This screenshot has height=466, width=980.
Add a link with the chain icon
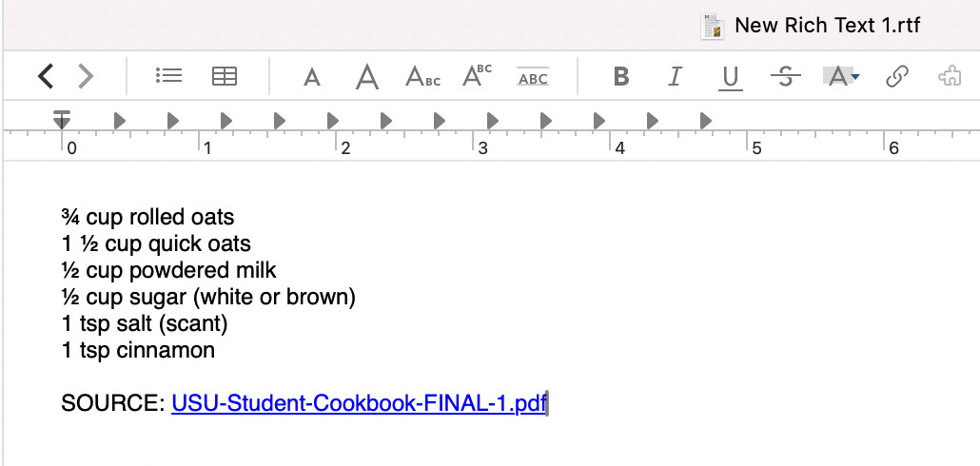(x=897, y=77)
